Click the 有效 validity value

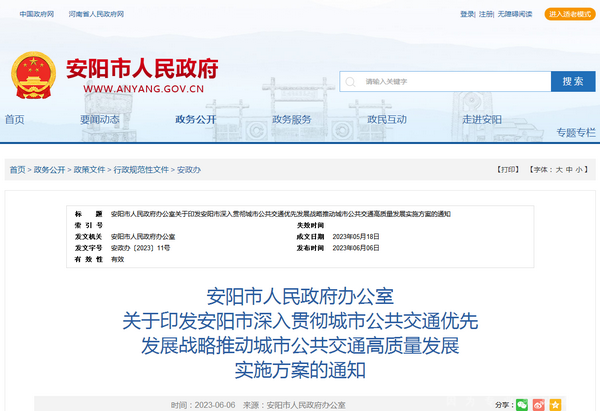tap(117, 259)
